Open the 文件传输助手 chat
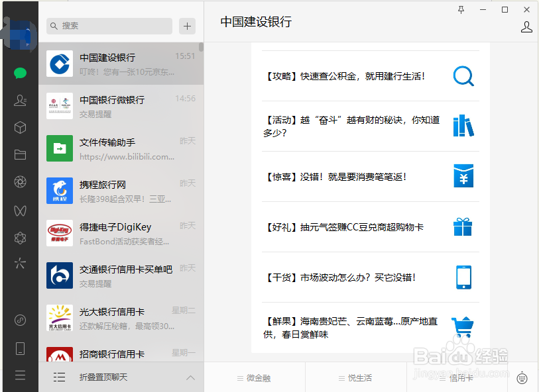The width and height of the screenshot is (539, 392). [121, 148]
